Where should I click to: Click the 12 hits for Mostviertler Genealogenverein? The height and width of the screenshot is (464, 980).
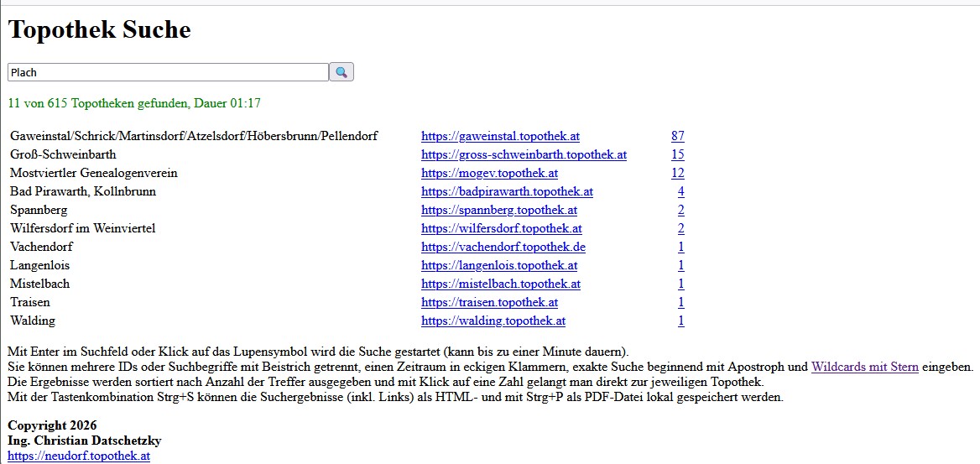(x=678, y=173)
